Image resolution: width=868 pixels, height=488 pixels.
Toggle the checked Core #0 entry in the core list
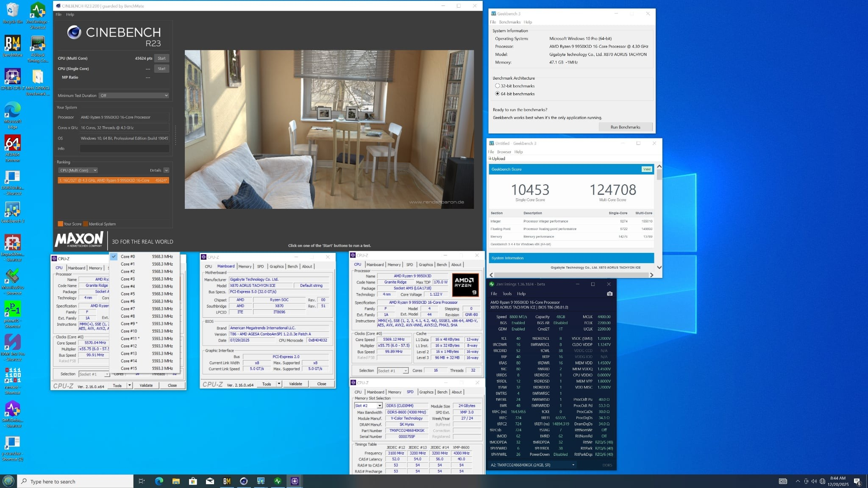pyautogui.click(x=144, y=256)
